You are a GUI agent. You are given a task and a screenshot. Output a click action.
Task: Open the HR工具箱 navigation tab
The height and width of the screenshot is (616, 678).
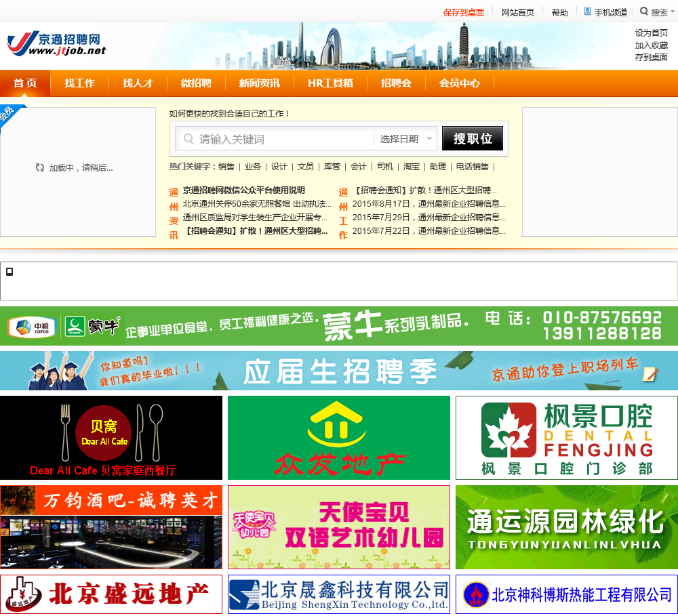(x=330, y=83)
